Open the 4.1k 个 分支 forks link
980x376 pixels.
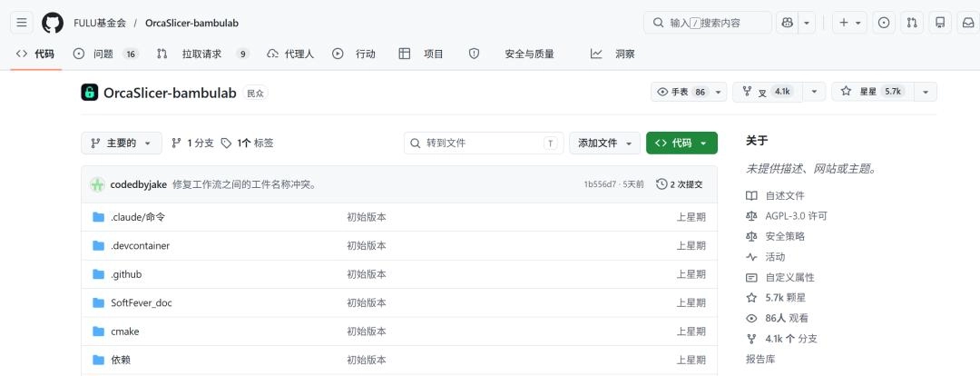pos(782,339)
